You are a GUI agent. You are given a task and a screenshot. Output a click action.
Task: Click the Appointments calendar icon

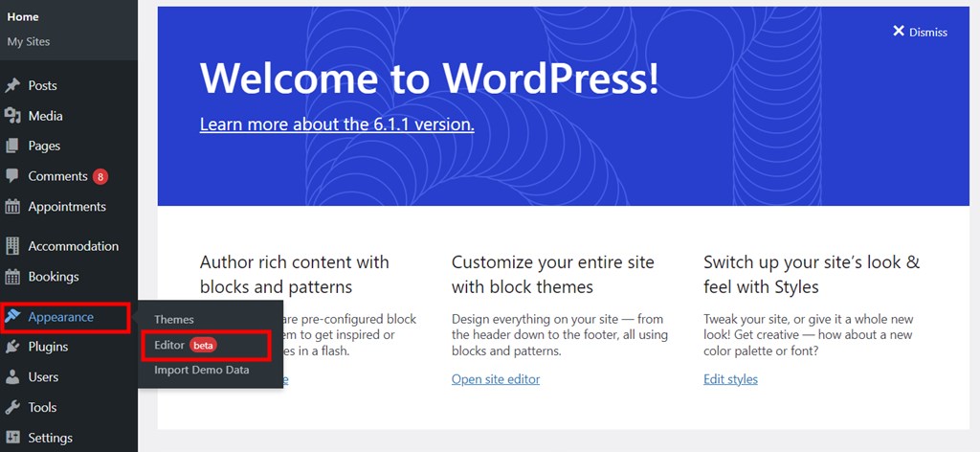tap(12, 206)
